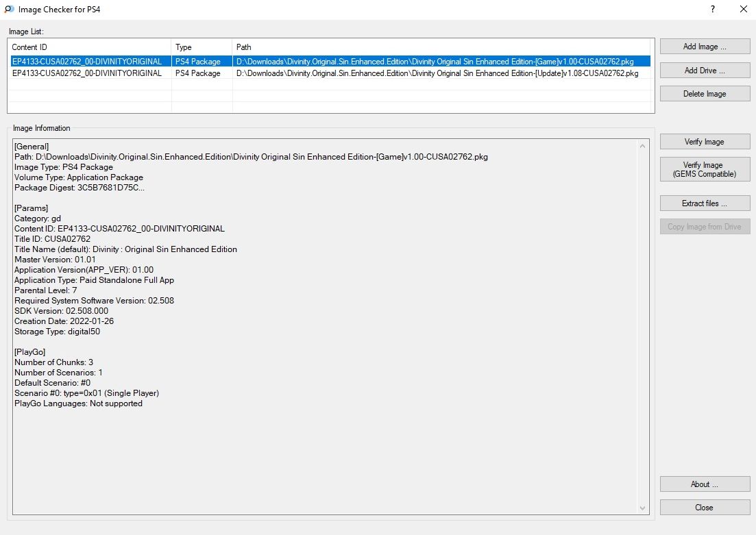756x535 pixels.
Task: Click the Storage Type: digital50 line
Action: (58, 332)
